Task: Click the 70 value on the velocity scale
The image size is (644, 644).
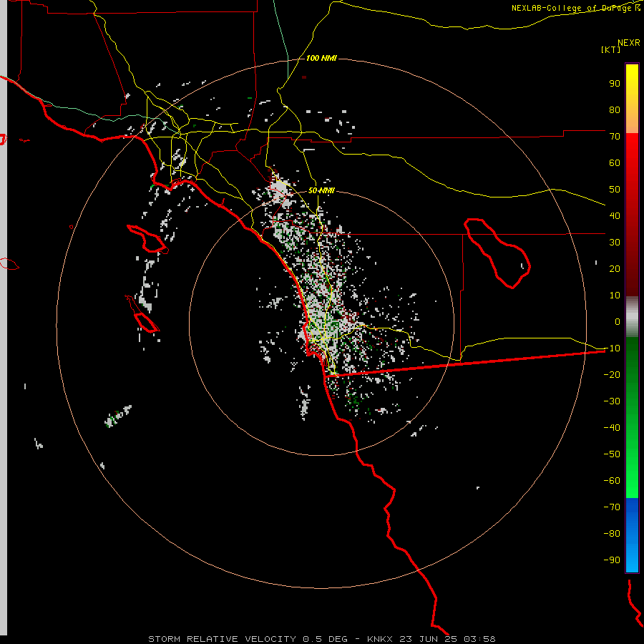Action: click(615, 137)
